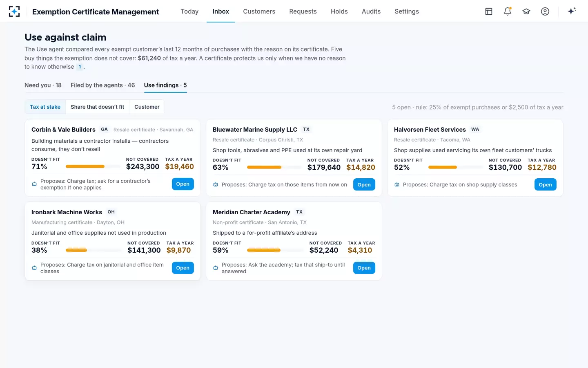The image size is (588, 368).
Task: Open the Holds tab
Action: 339,11
